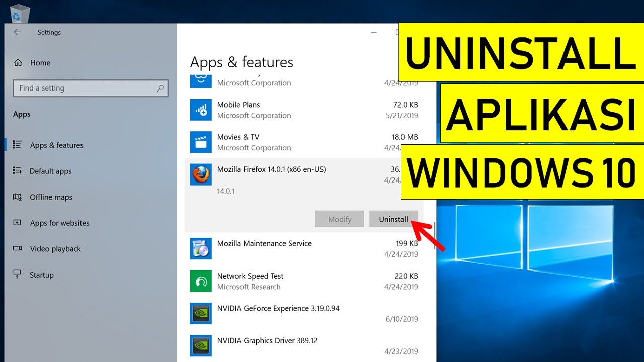Open the Apps & features page
The image size is (644, 362).
click(x=56, y=145)
